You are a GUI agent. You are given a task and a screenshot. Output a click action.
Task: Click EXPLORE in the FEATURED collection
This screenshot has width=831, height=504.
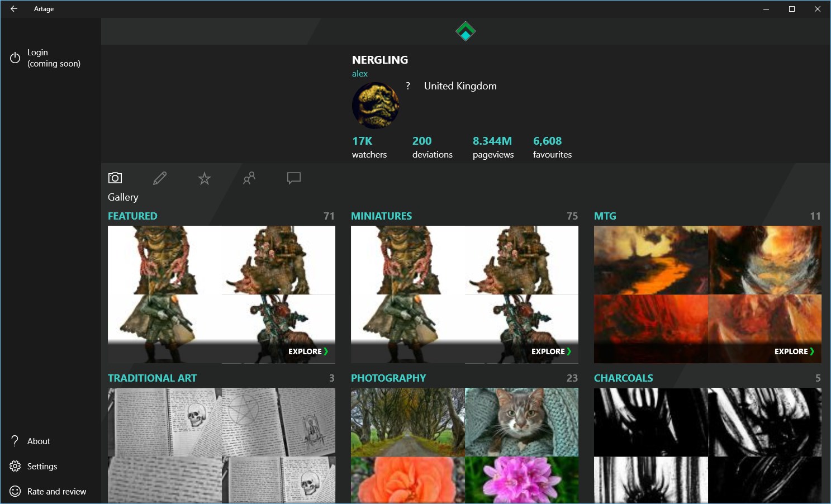pyautogui.click(x=307, y=351)
